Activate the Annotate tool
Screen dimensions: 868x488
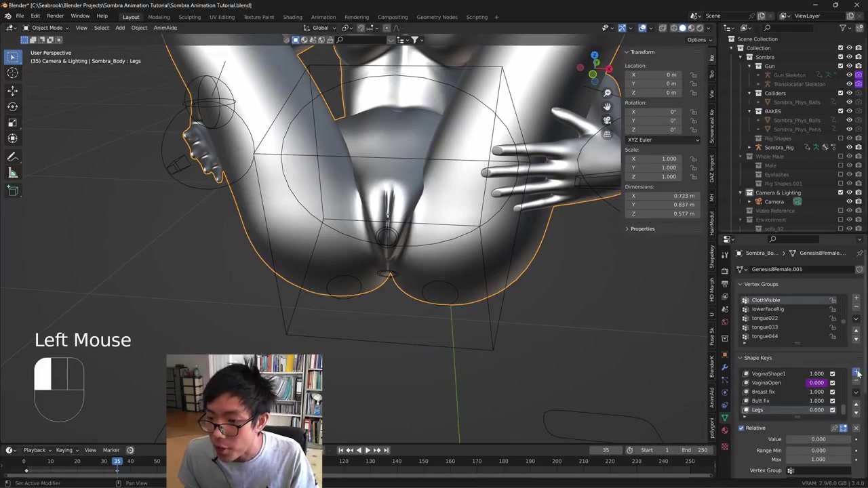click(x=12, y=157)
